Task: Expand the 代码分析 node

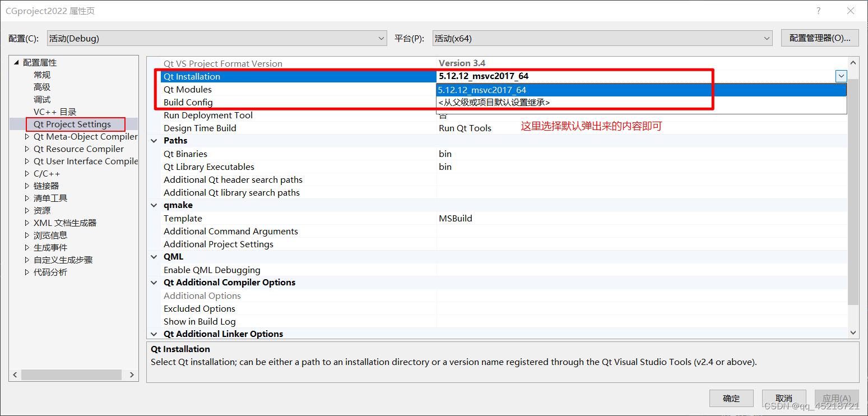Action: [27, 272]
